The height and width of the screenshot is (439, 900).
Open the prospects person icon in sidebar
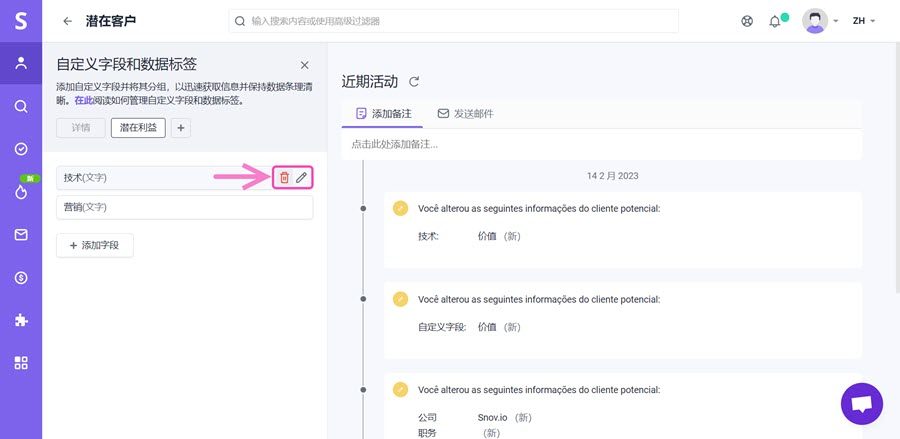pyautogui.click(x=21, y=63)
